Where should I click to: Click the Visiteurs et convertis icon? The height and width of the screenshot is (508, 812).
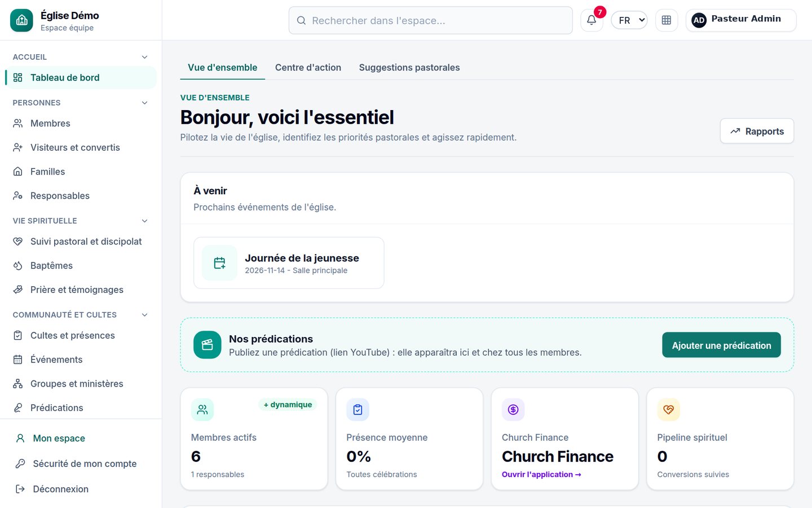tap(18, 147)
